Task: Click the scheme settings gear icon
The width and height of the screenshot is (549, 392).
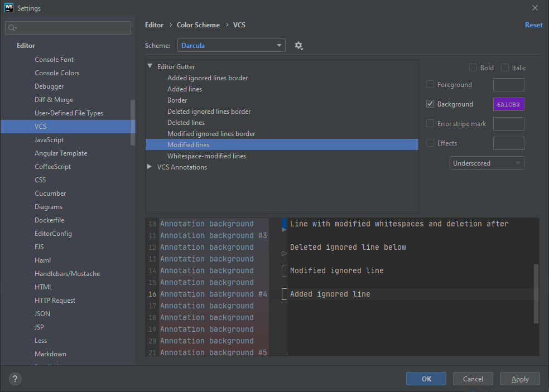Action: pos(298,46)
